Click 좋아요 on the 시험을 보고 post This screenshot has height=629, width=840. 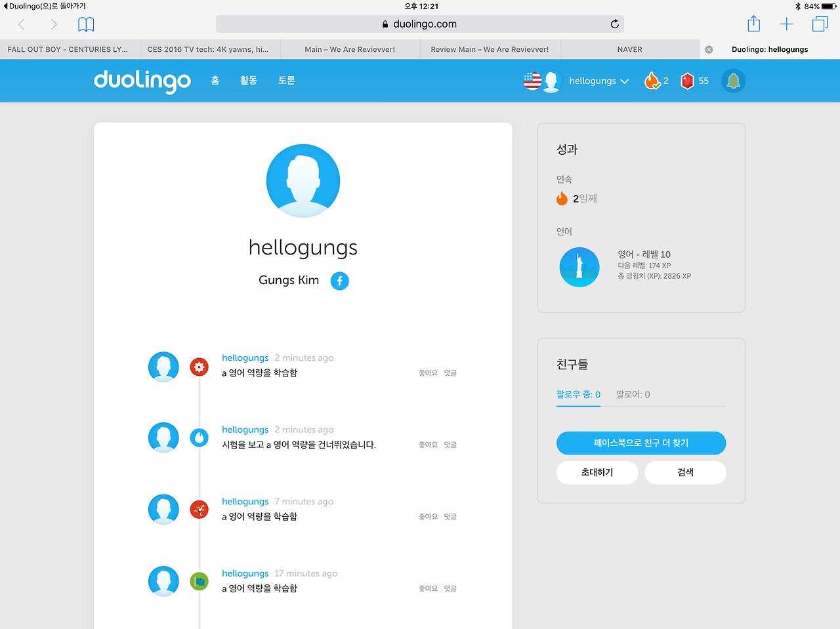428,445
